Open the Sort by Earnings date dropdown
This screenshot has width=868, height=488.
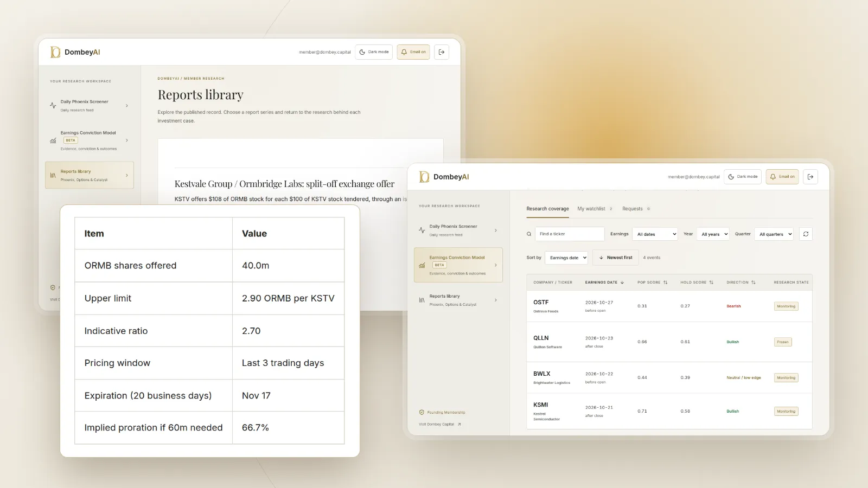(x=567, y=258)
